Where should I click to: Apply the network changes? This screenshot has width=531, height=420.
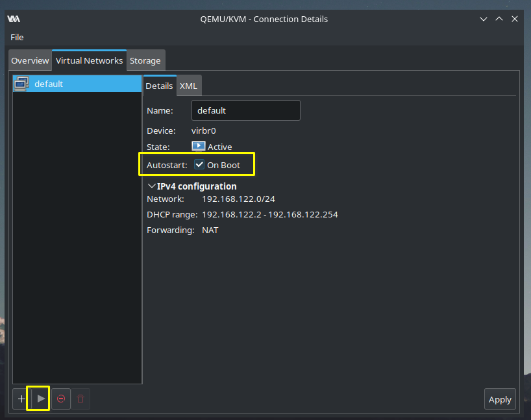point(500,399)
